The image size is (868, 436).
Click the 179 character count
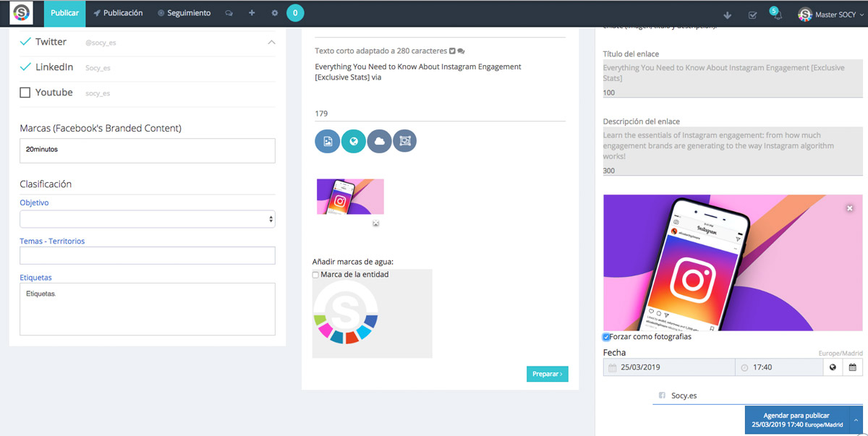point(321,114)
